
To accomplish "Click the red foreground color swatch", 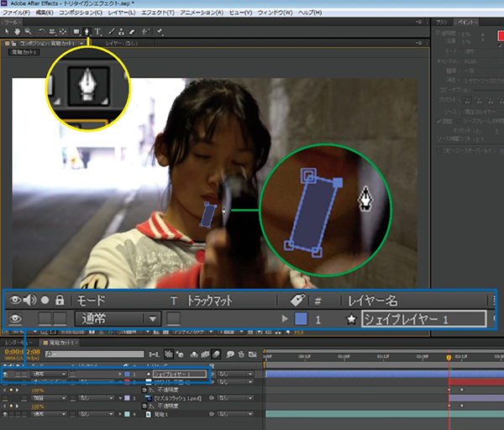I will click(501, 36).
